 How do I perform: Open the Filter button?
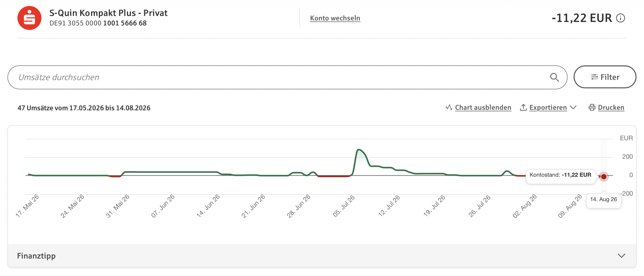[x=605, y=77]
